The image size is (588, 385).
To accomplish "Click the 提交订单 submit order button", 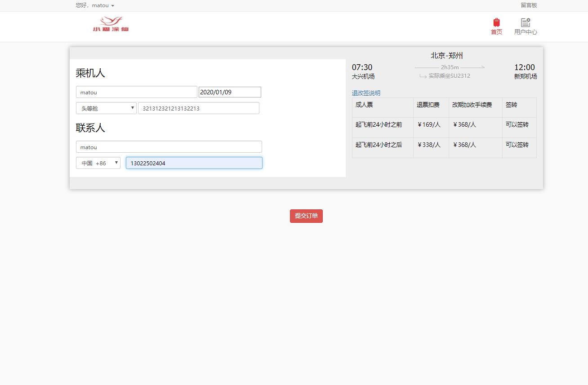I will 306,216.
